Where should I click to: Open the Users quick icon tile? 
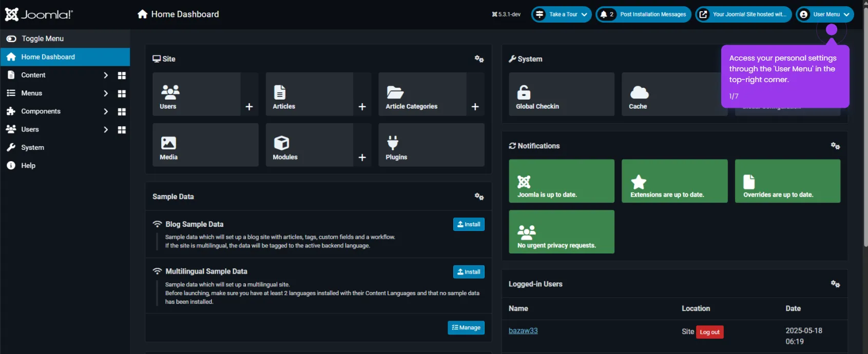(197, 94)
